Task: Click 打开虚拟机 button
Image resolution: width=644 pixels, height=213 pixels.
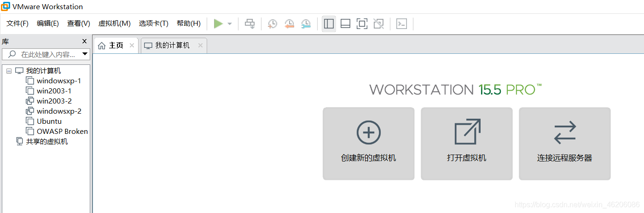Action: [467, 144]
